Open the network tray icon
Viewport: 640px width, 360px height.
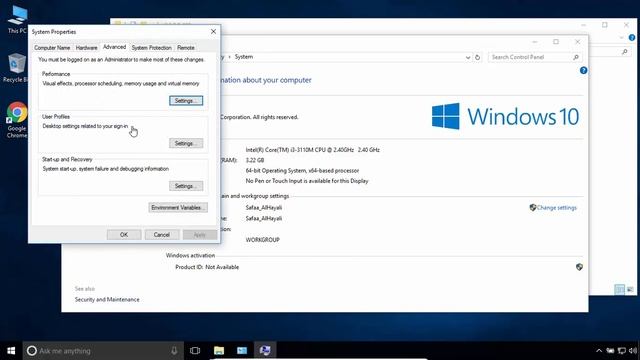point(622,351)
